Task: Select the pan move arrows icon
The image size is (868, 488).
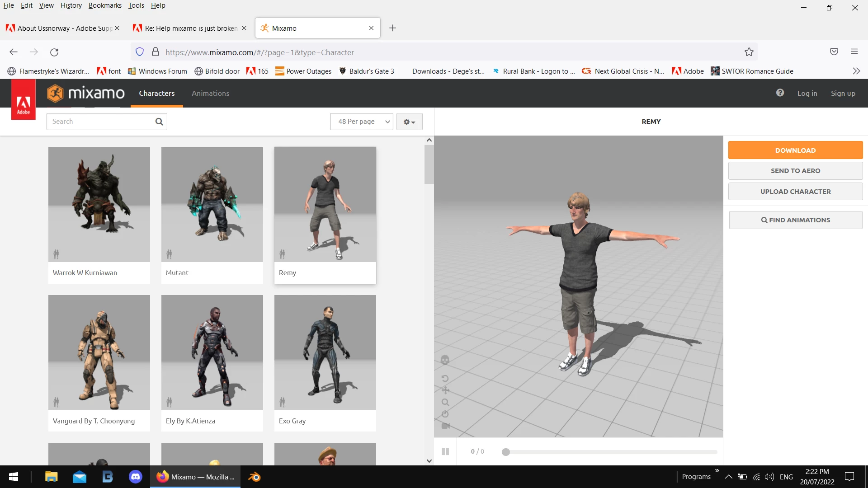Action: pyautogui.click(x=445, y=390)
